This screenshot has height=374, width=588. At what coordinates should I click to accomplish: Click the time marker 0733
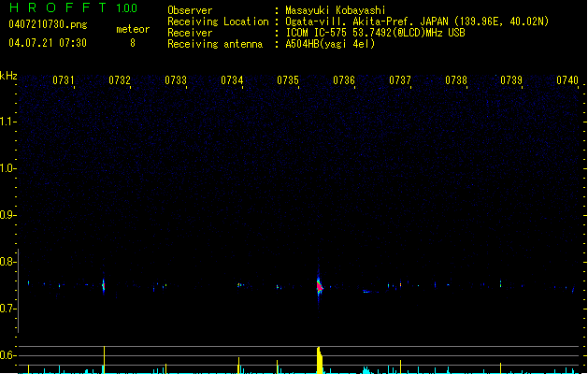pos(176,80)
